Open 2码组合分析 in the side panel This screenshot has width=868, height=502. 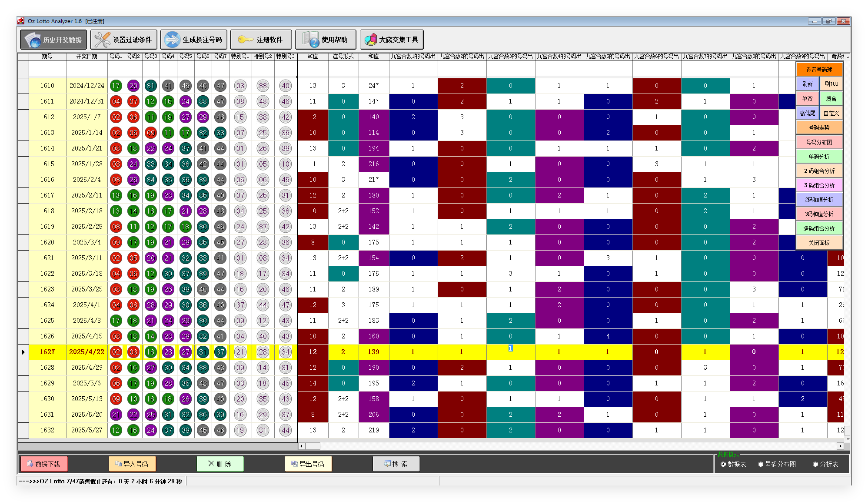[819, 171]
